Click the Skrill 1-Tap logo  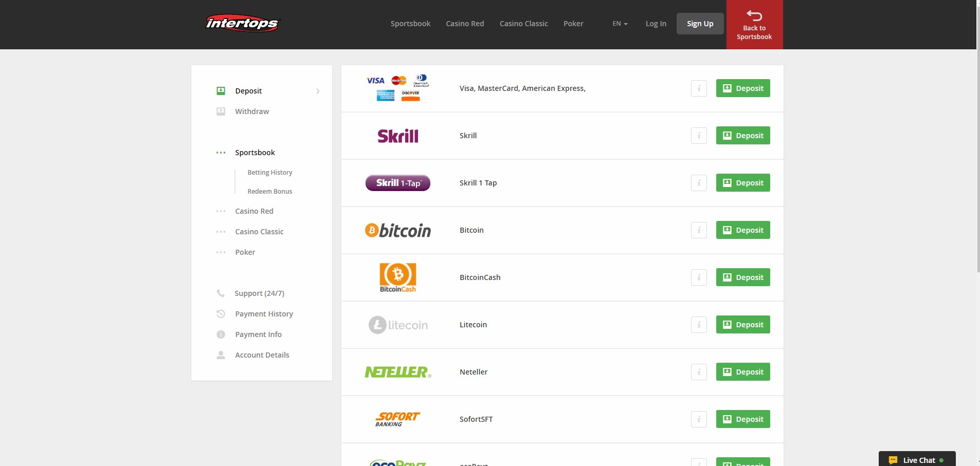(398, 183)
